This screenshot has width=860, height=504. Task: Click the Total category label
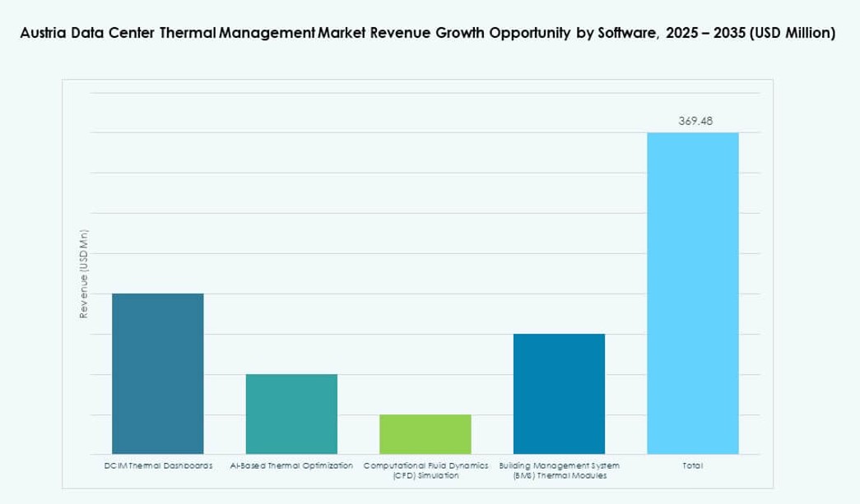tap(694, 465)
